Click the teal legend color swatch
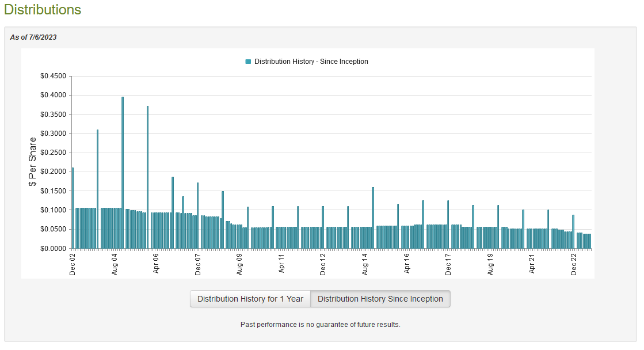Screen dimensions: 644x350 pyautogui.click(x=248, y=62)
